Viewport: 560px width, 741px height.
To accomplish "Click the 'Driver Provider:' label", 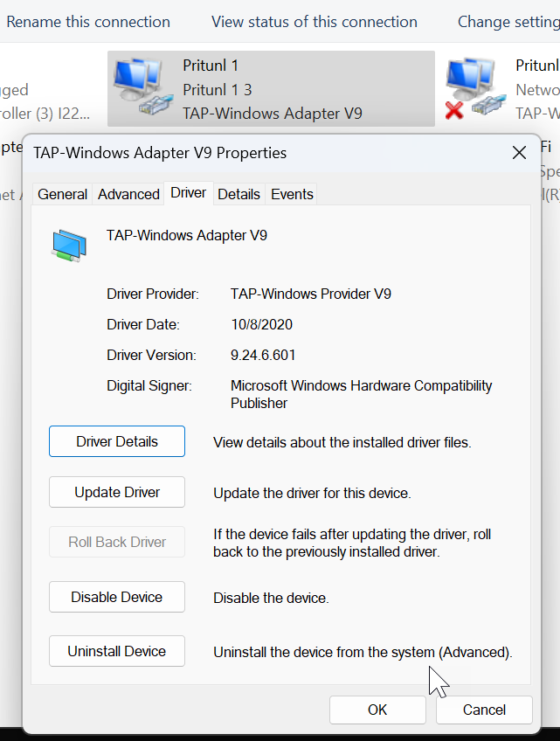I will 153,294.
